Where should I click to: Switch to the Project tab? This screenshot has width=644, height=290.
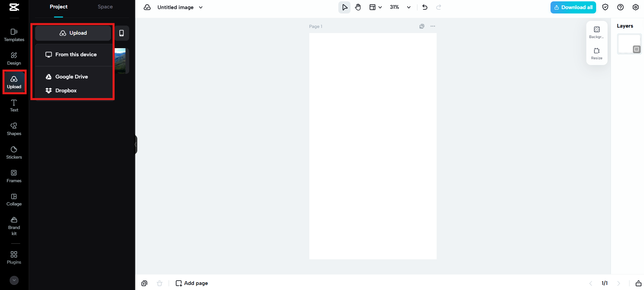(x=59, y=7)
